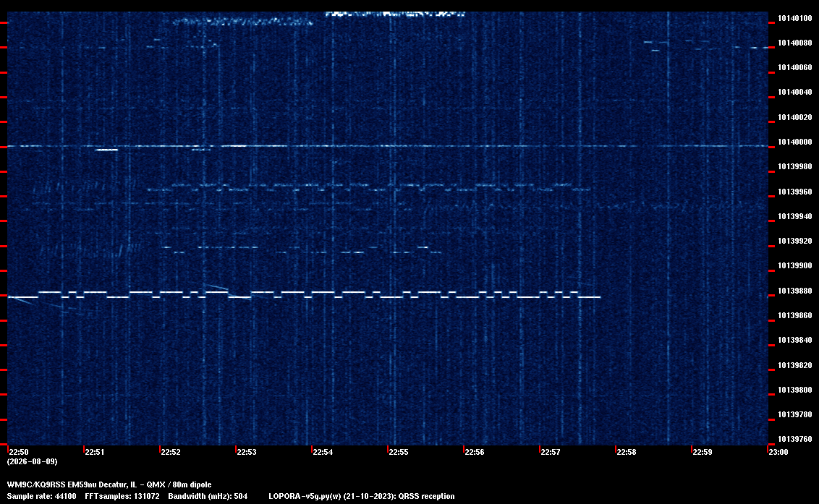The image size is (819, 504).
Task: Select the 10139880 frequency scale label
Action: [x=795, y=291]
